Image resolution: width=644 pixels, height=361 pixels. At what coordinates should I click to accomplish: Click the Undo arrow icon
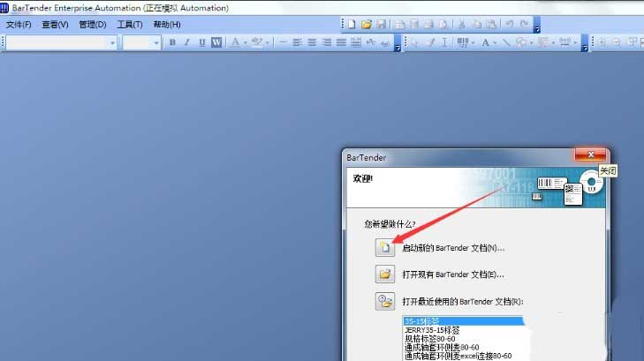(x=510, y=24)
